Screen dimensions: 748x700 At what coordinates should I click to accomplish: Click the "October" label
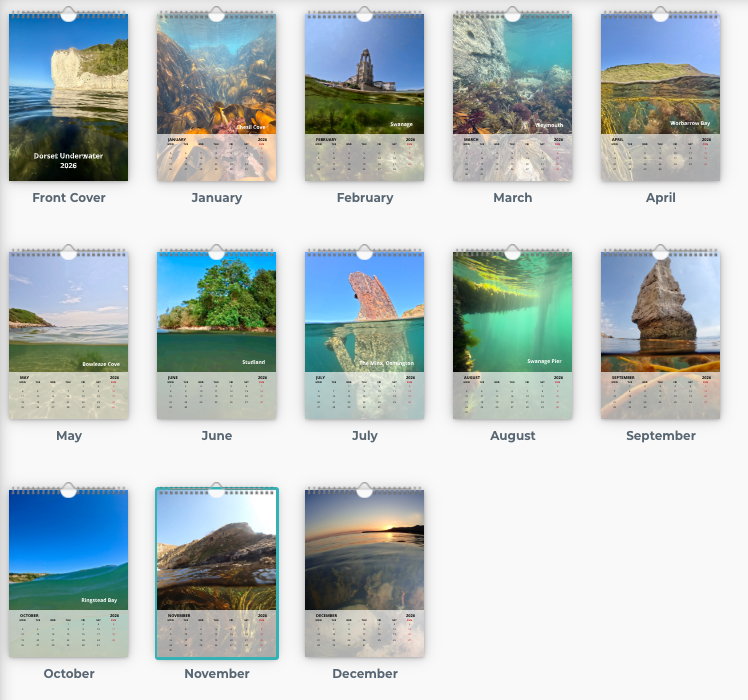click(x=69, y=674)
